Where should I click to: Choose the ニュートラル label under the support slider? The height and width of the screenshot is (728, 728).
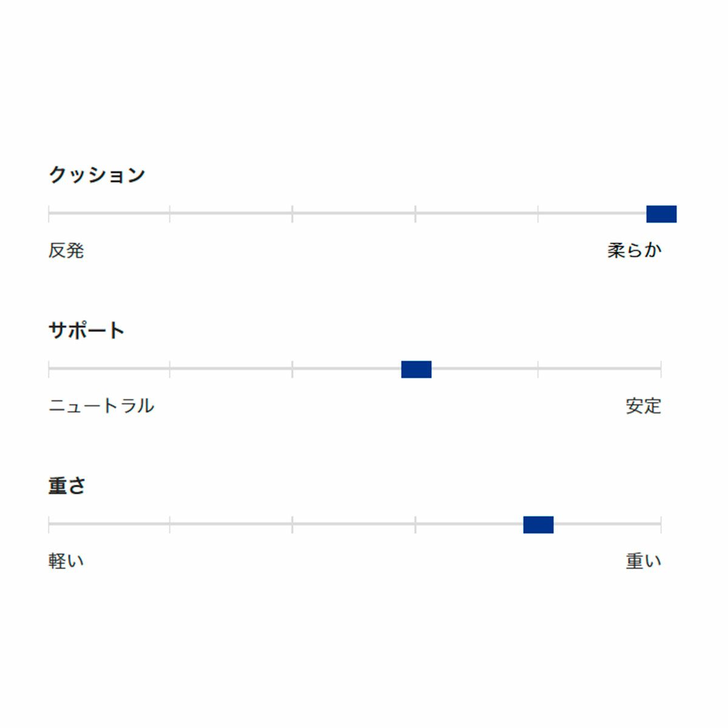(101, 405)
